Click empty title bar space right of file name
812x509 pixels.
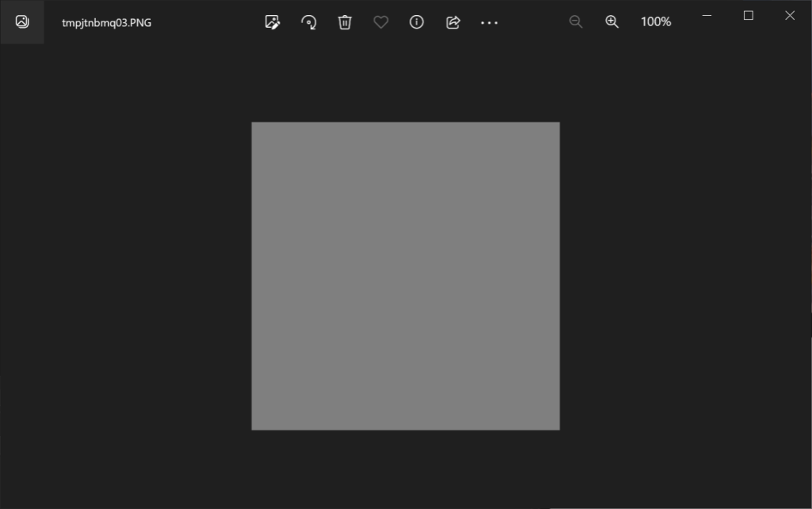tap(206, 22)
